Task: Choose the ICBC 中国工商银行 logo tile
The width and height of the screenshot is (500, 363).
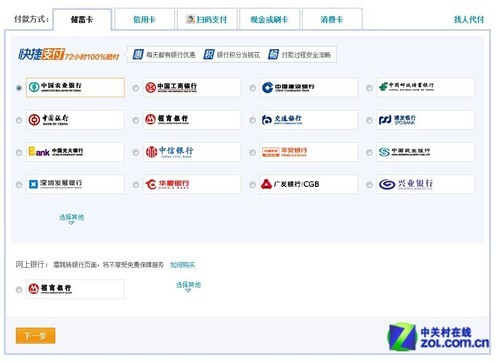Action: pos(192,87)
